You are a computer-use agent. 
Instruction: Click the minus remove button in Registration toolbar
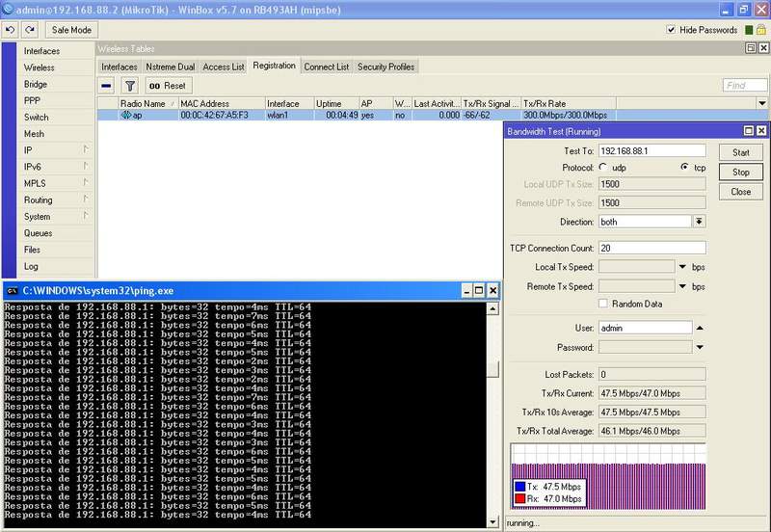tap(107, 86)
